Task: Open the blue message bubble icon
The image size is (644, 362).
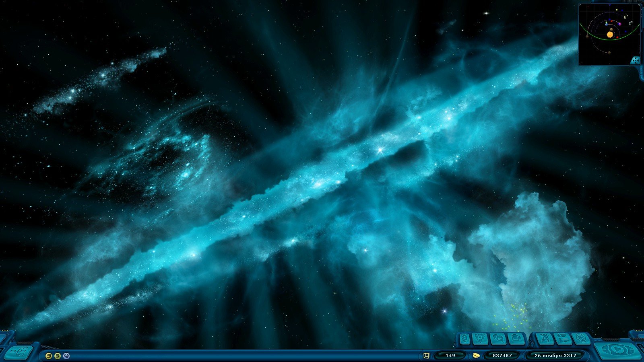Action: [x=66, y=356]
